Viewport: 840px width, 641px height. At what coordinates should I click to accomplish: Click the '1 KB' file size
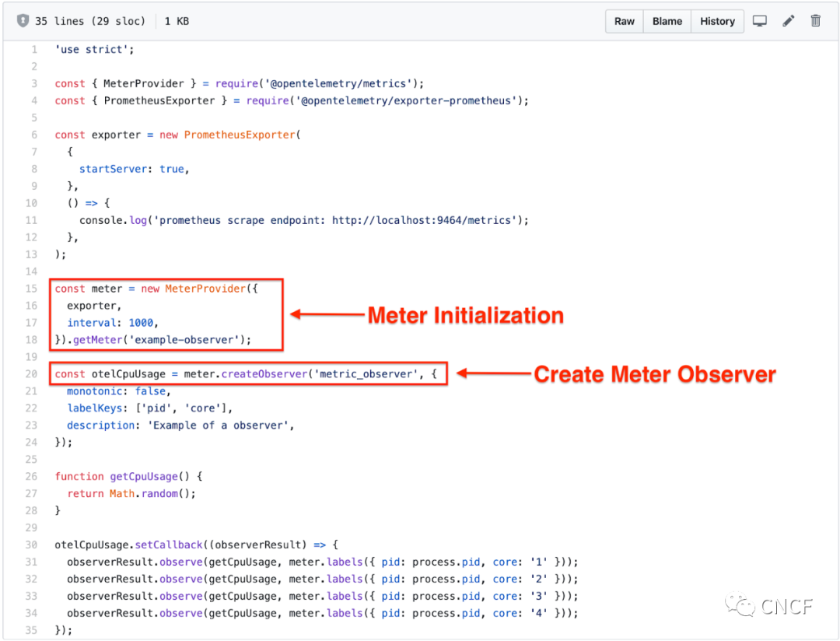tap(177, 22)
